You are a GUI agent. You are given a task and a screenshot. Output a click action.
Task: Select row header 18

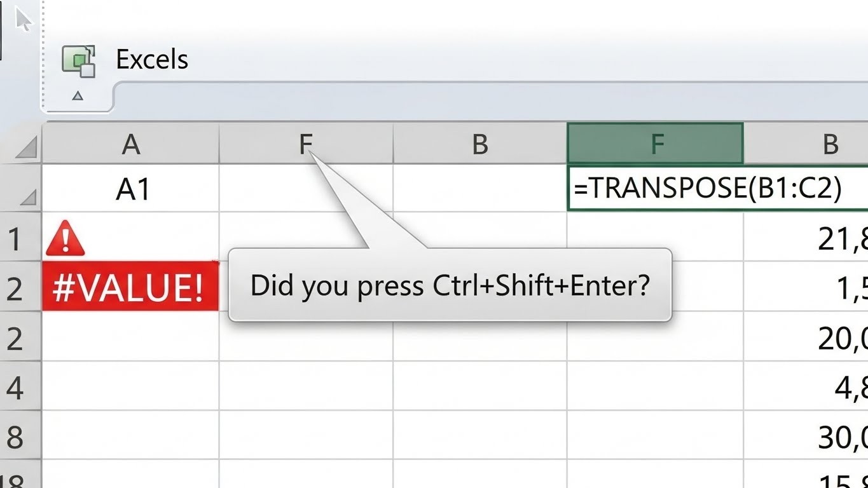click(15, 478)
